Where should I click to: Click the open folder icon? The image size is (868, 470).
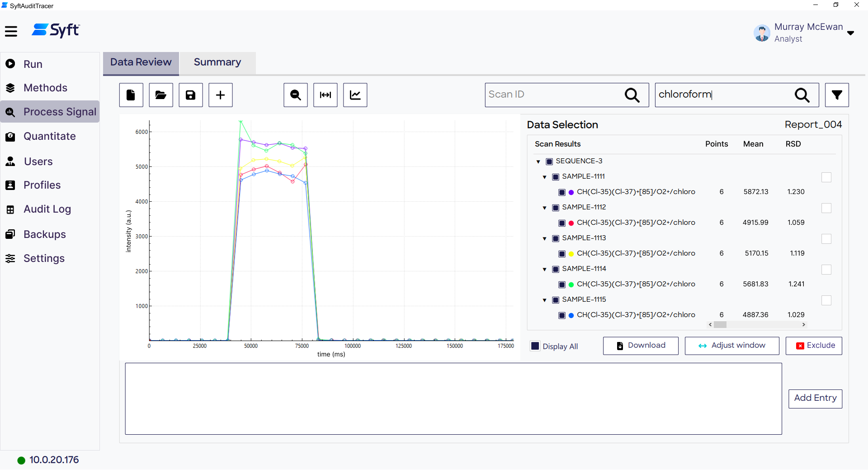pyautogui.click(x=161, y=95)
